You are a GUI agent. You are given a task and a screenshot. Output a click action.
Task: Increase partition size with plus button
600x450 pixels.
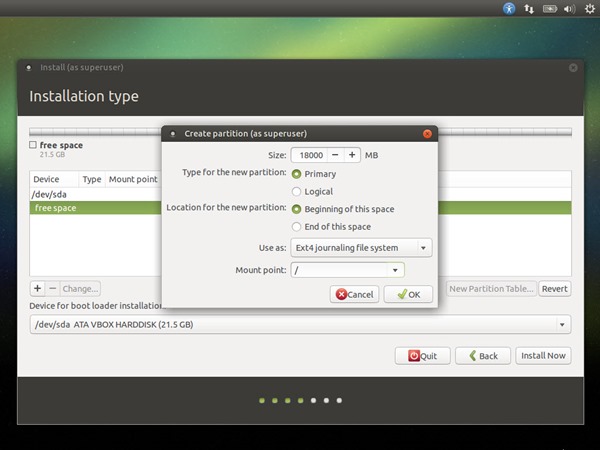tap(352, 155)
